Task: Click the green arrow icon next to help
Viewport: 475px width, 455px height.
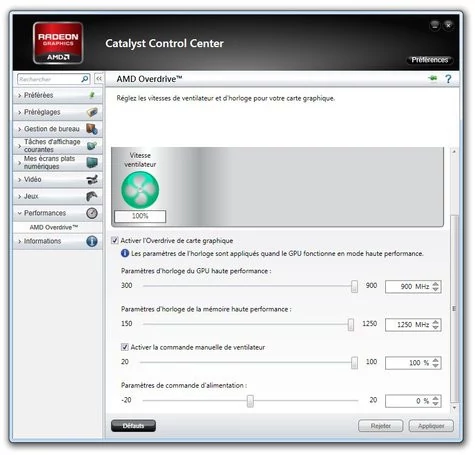Action: click(433, 78)
